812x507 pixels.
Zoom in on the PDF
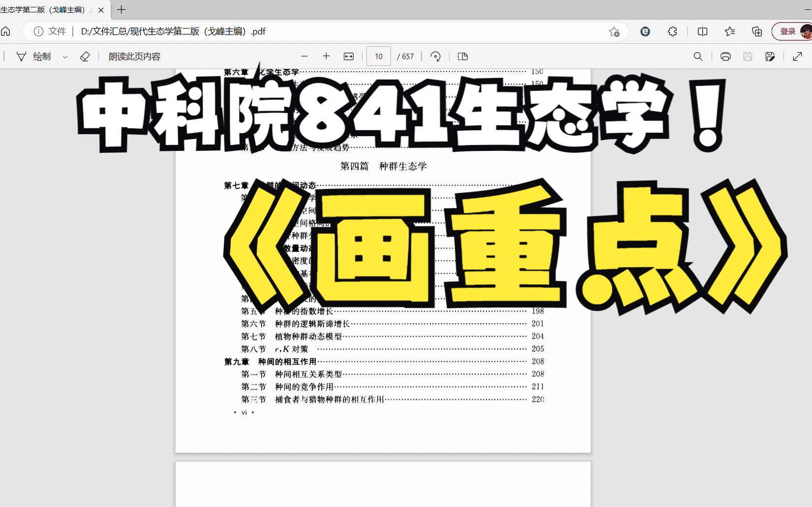click(326, 57)
